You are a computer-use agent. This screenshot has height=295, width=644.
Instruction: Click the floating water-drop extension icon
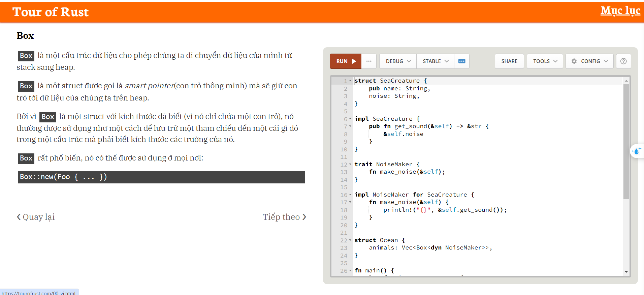[x=637, y=151]
